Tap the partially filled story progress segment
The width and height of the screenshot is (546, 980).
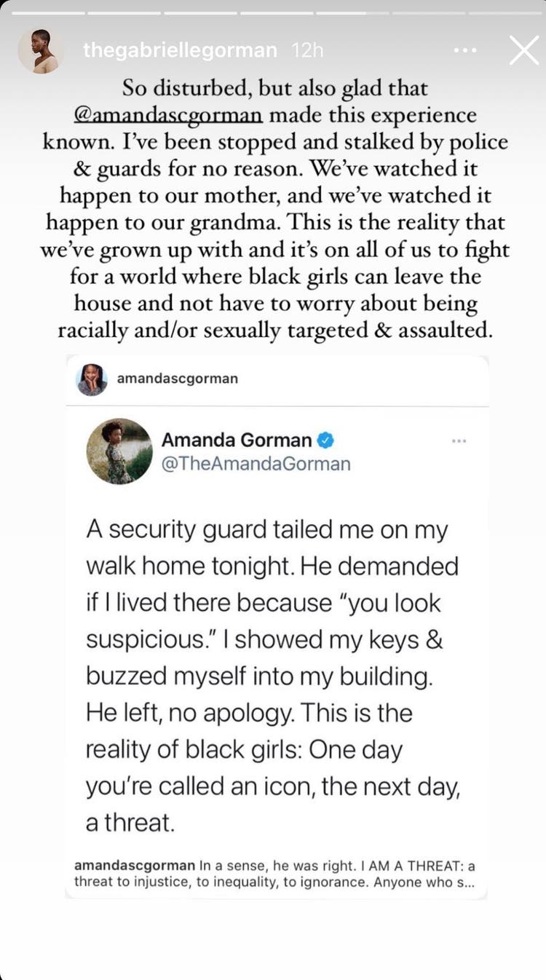[353, 12]
